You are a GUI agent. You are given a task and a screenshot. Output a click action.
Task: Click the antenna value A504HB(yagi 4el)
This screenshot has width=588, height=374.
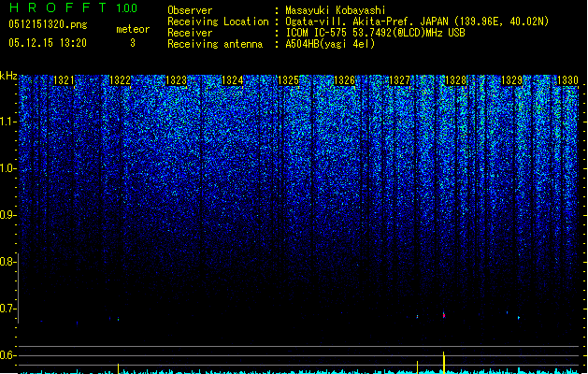pyautogui.click(x=330, y=44)
